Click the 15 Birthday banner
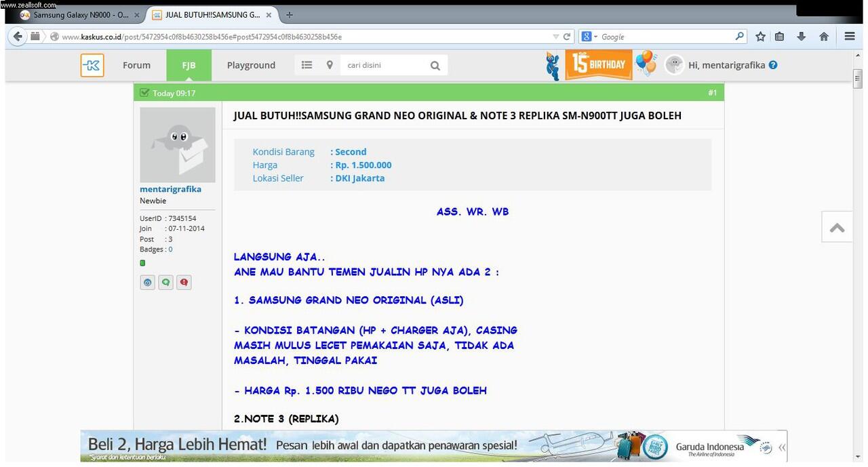 point(598,64)
